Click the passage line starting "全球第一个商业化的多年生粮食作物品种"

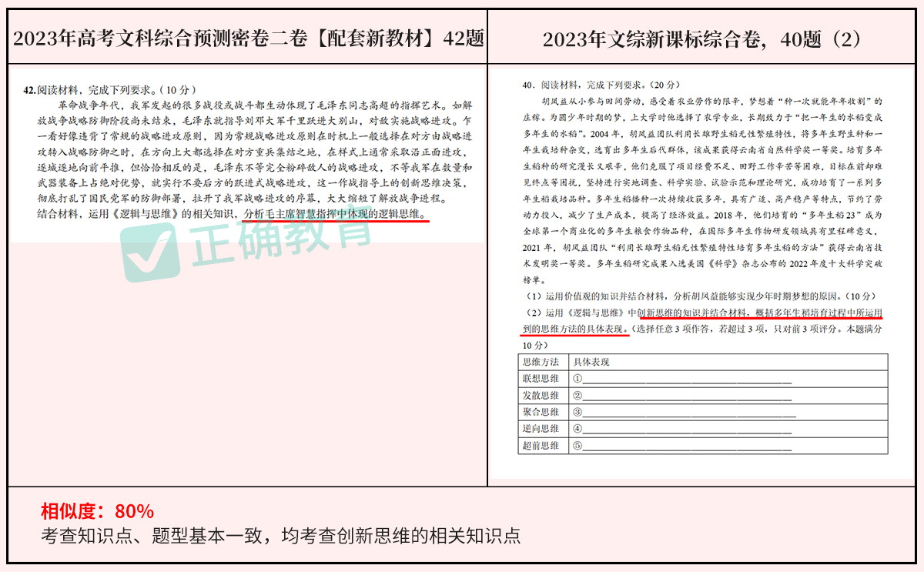(x=701, y=230)
